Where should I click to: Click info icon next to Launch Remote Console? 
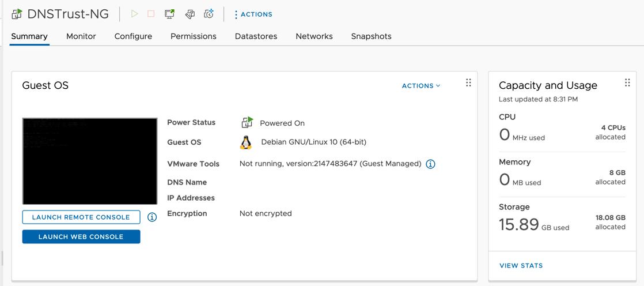(152, 217)
